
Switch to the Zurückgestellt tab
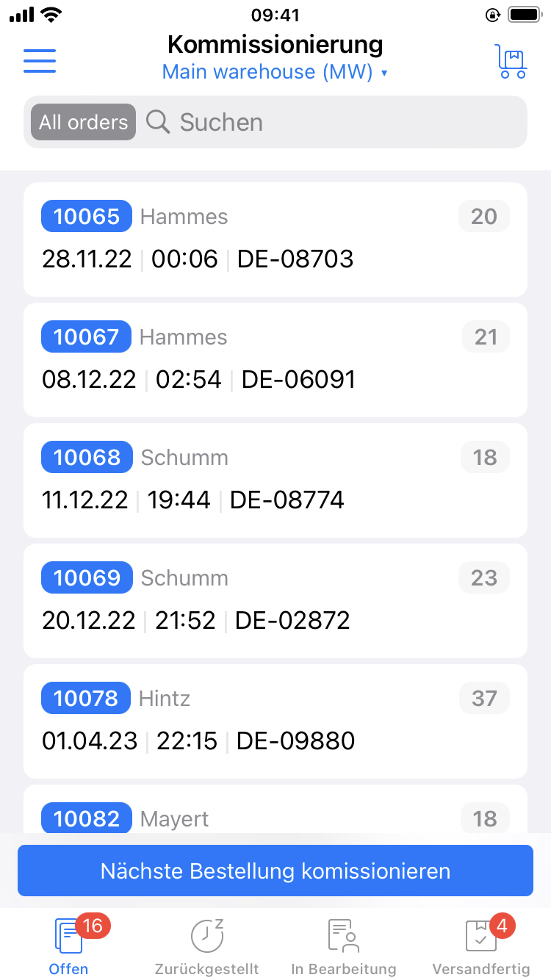click(x=206, y=948)
